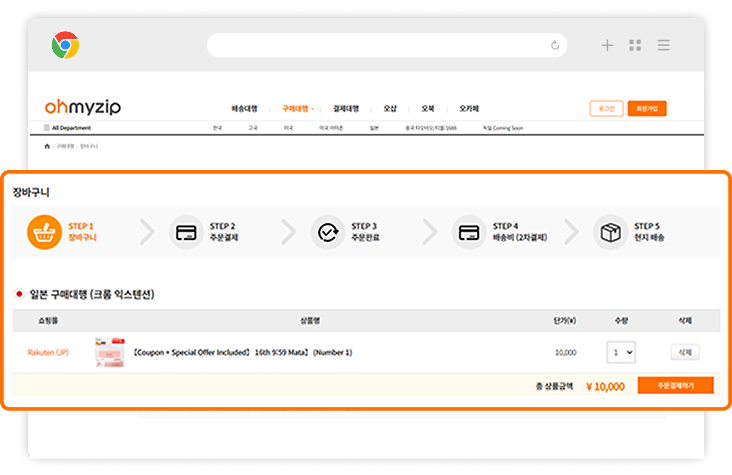Click the Chrome browser logo icon
Image resolution: width=732 pixels, height=475 pixels.
(x=66, y=45)
